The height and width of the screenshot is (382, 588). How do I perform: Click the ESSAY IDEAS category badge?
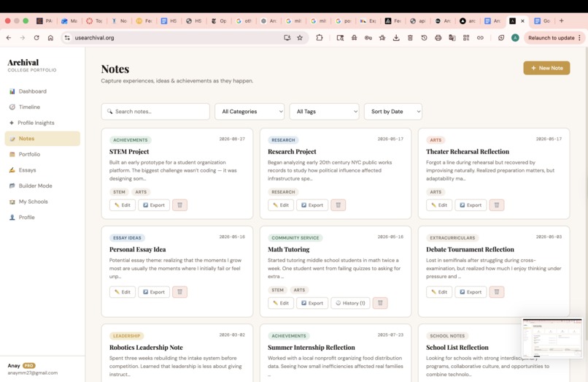[127, 238]
